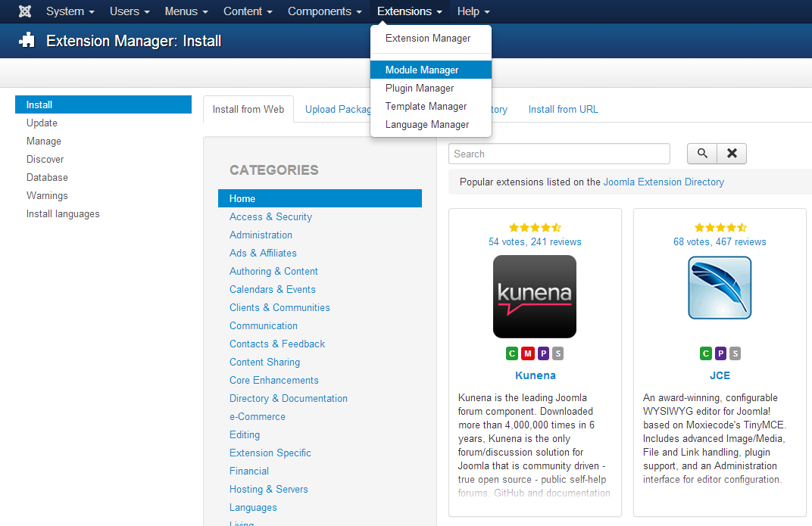The image size is (812, 526).
Task: Open the Access & Security category
Action: (x=271, y=216)
